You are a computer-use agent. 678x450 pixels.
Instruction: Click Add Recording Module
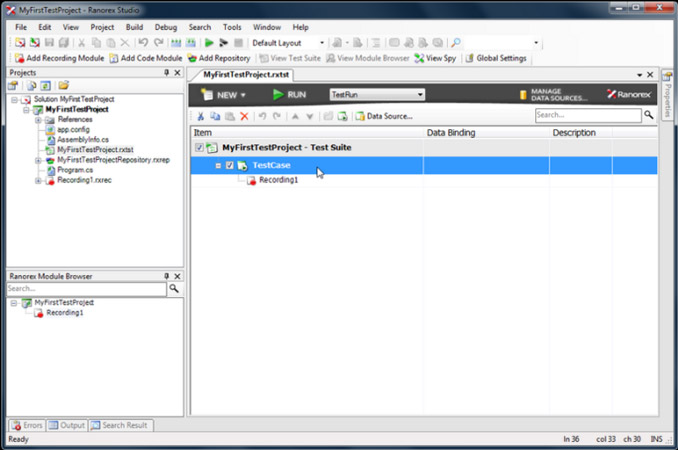click(x=59, y=58)
